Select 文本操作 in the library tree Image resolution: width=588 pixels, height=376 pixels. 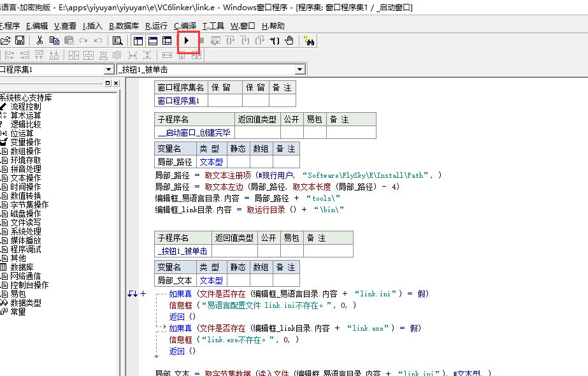[25, 178]
